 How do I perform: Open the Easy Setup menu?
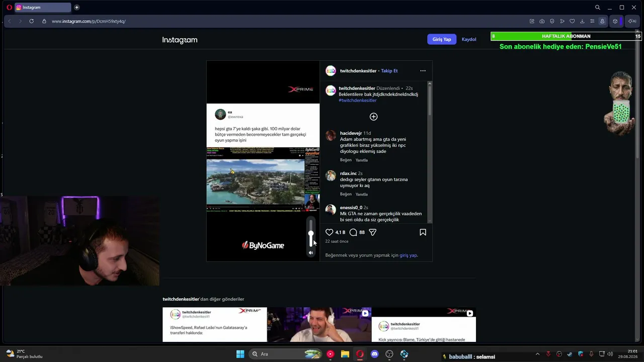pos(592,21)
